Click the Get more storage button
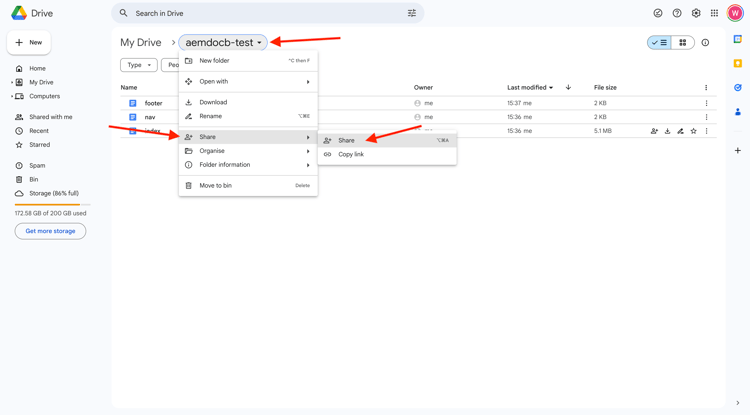 [x=50, y=231]
